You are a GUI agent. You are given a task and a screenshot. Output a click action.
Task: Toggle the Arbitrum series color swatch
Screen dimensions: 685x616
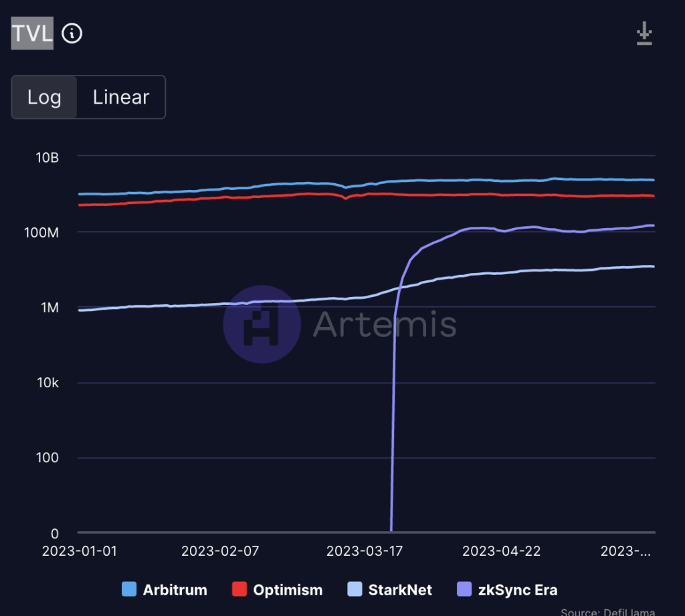(x=129, y=589)
